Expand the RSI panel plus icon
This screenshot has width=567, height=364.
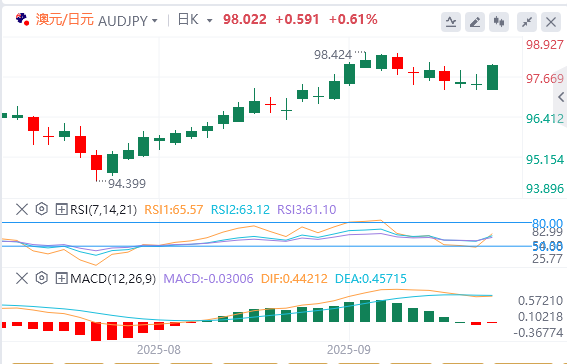pyautogui.click(x=61, y=209)
